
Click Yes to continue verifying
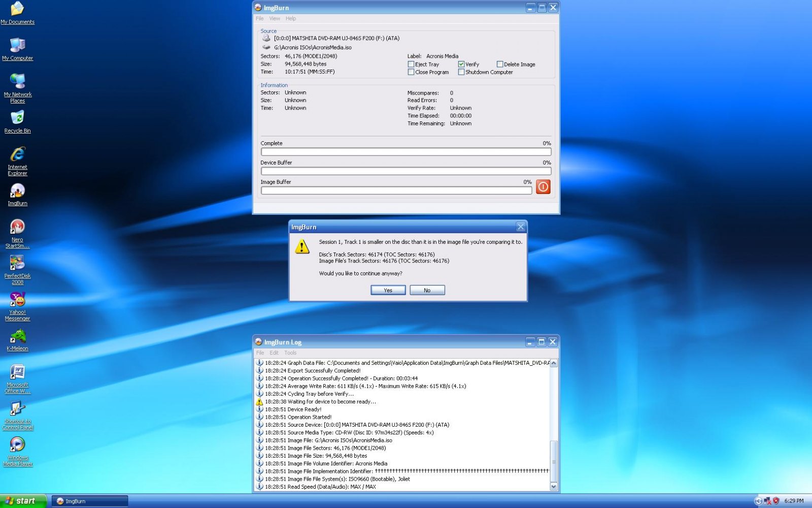click(x=388, y=290)
